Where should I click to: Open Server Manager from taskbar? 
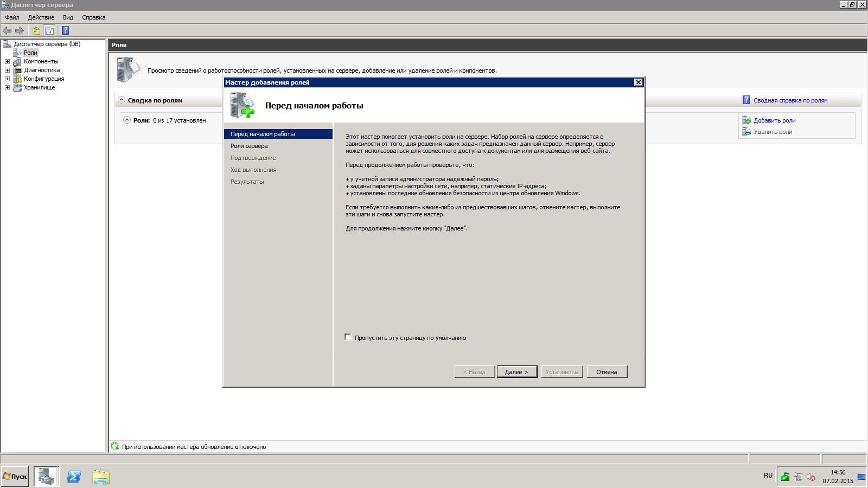46,477
